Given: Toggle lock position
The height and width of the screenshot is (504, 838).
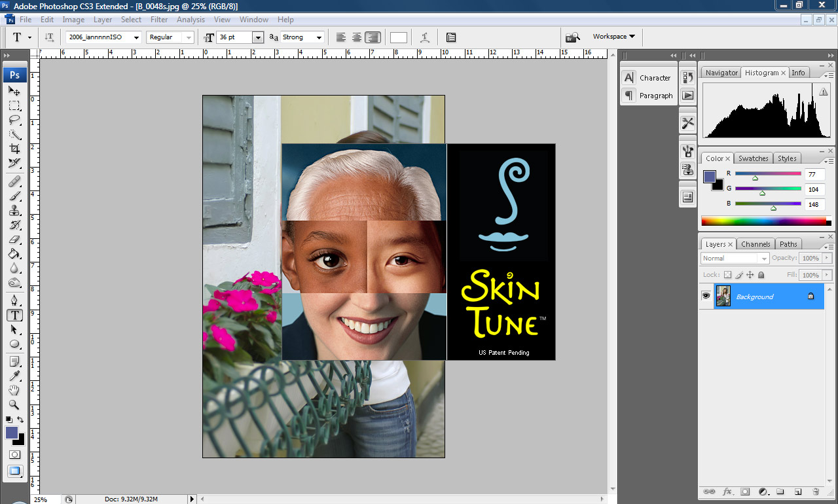Looking at the screenshot, I should (750, 275).
